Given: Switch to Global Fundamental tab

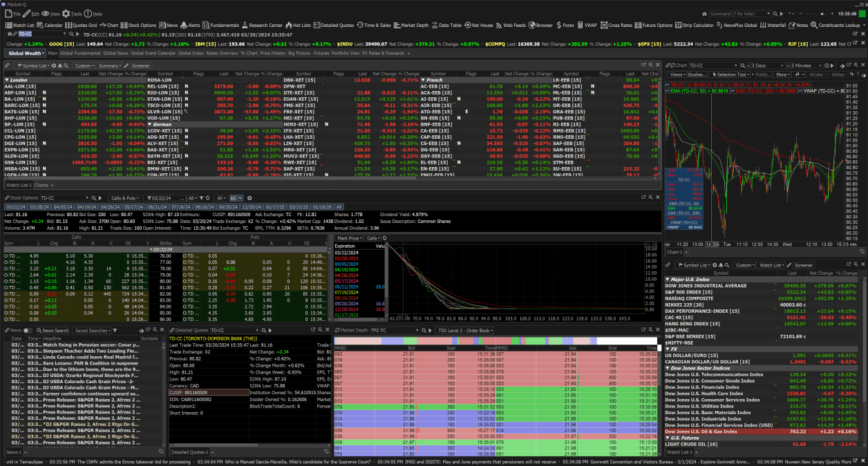Looking at the screenshot, I should click(x=80, y=53).
